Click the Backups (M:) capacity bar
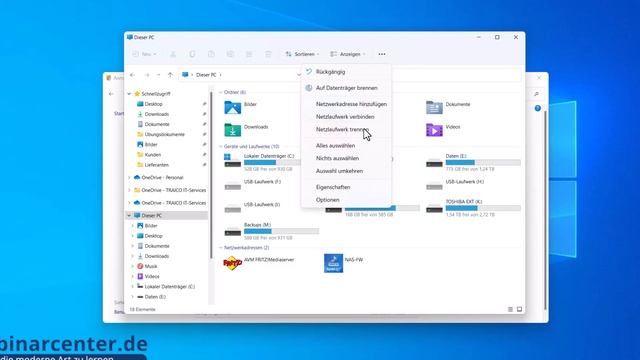The height and width of the screenshot is (360, 640). (x=281, y=231)
